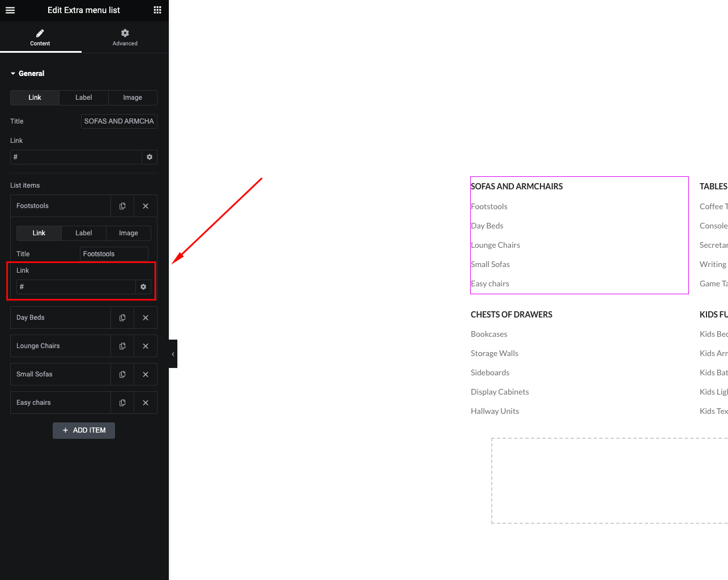Click Bookcases link in preview

coord(489,334)
